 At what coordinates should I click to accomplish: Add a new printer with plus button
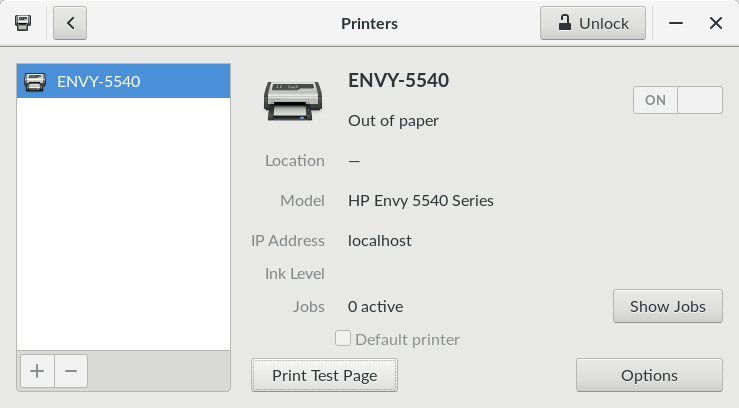click(x=37, y=371)
